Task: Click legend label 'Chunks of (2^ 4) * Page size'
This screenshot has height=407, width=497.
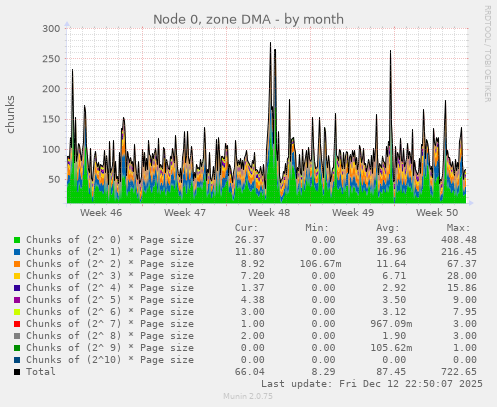Action: point(110,288)
